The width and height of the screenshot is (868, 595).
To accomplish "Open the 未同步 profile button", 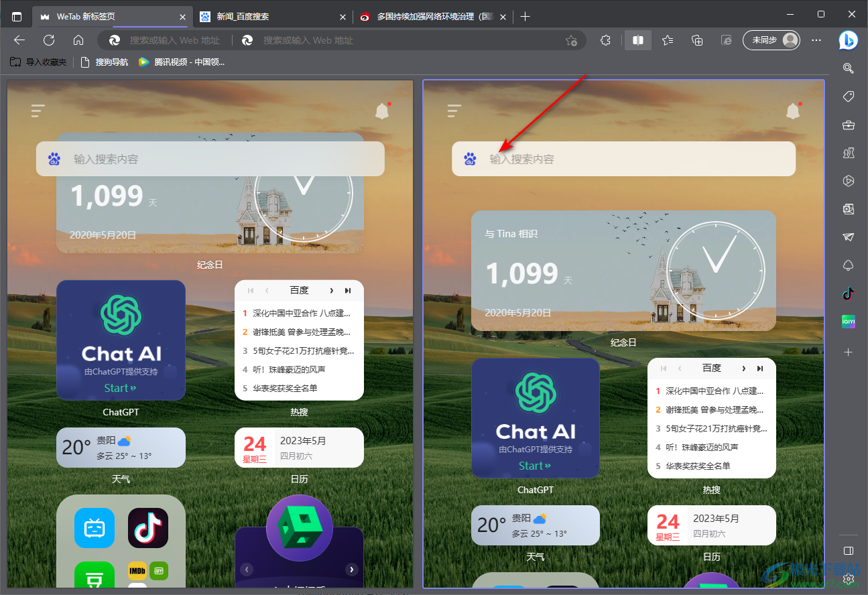I will tap(771, 40).
